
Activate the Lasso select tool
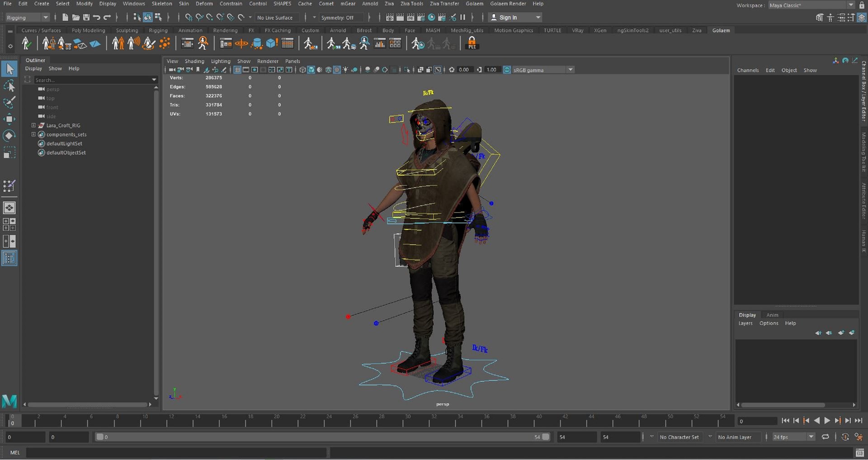click(x=9, y=85)
